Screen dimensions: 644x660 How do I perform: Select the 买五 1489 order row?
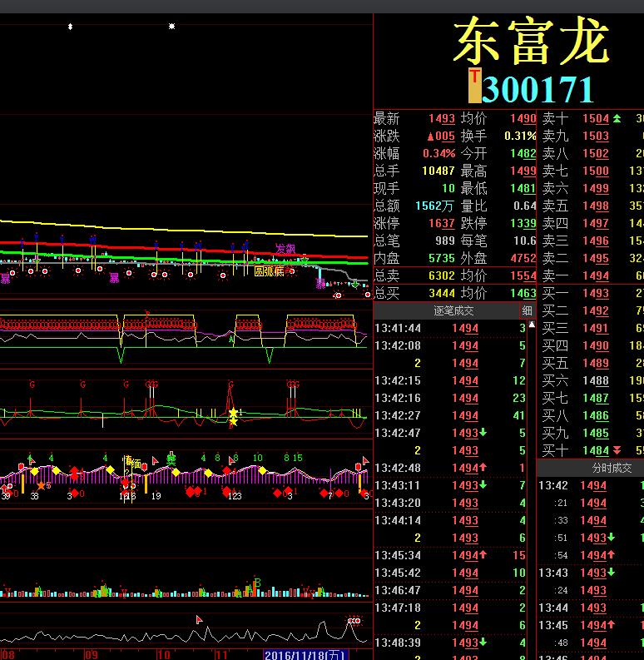pos(591,363)
